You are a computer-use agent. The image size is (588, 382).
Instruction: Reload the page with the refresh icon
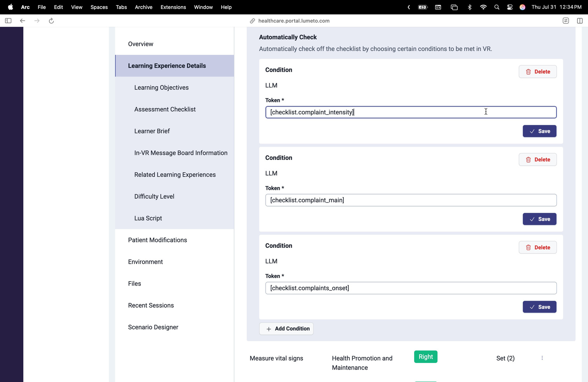click(x=51, y=21)
